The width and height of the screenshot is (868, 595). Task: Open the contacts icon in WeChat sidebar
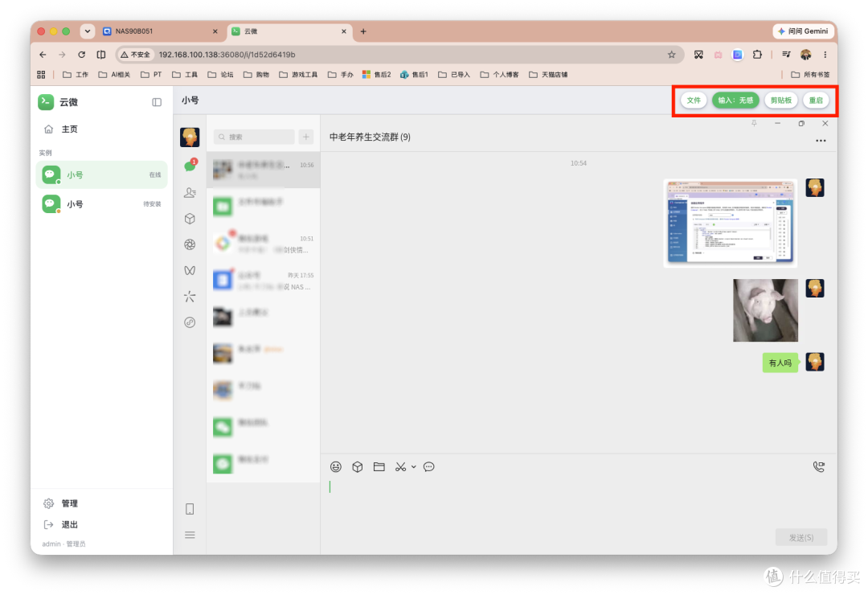190,192
